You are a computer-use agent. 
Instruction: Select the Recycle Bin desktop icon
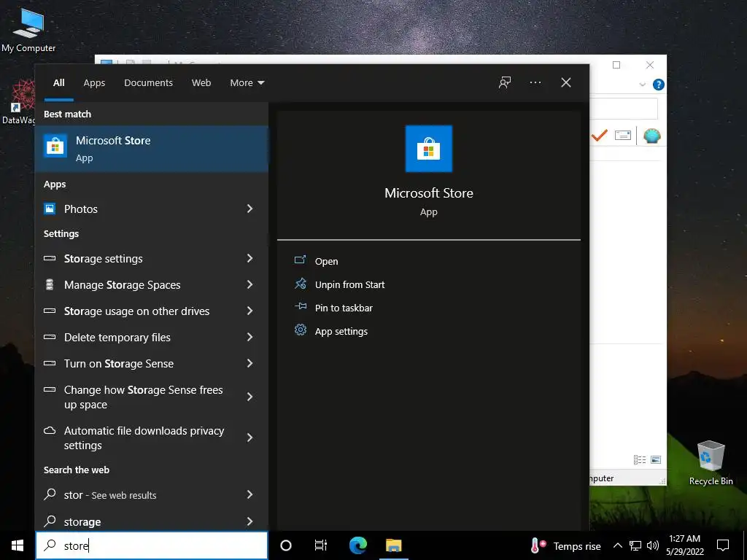(x=711, y=463)
